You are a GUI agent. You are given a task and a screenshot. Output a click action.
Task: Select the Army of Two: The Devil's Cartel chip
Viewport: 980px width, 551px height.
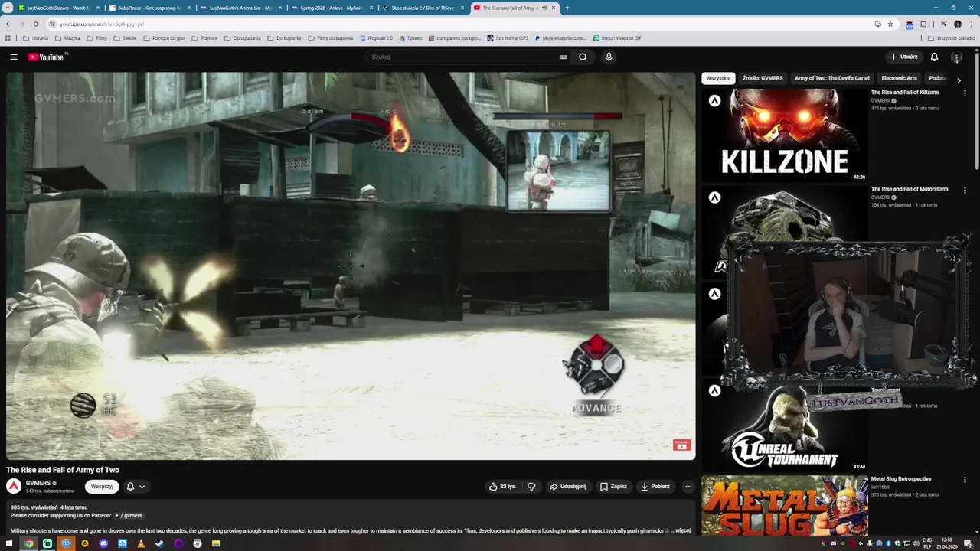[x=831, y=78]
